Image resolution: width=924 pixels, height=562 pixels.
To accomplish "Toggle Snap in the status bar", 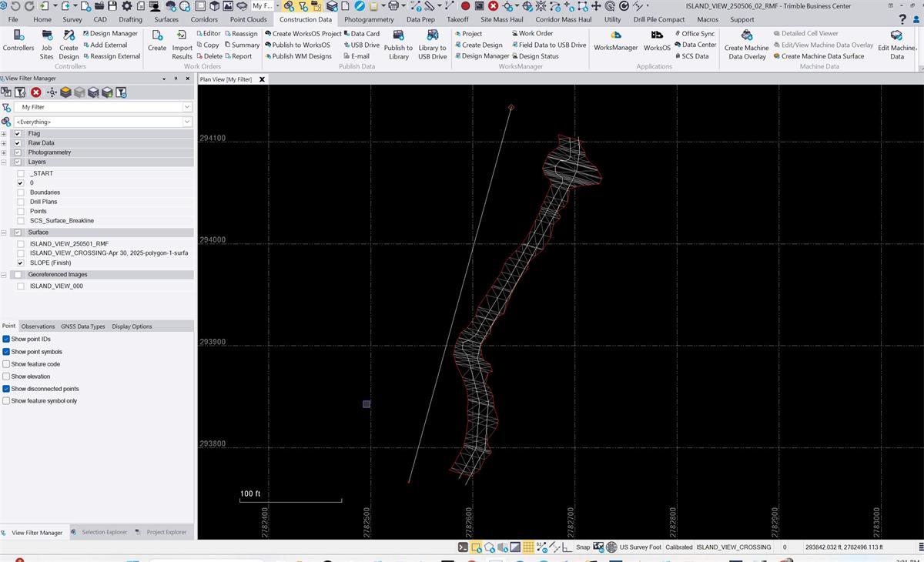I will point(582,547).
